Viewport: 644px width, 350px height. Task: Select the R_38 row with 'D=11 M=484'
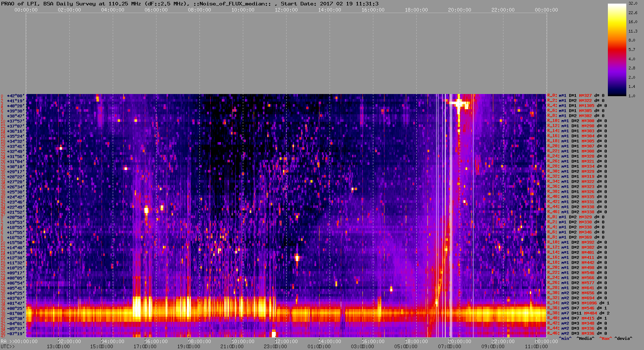click(x=578, y=313)
